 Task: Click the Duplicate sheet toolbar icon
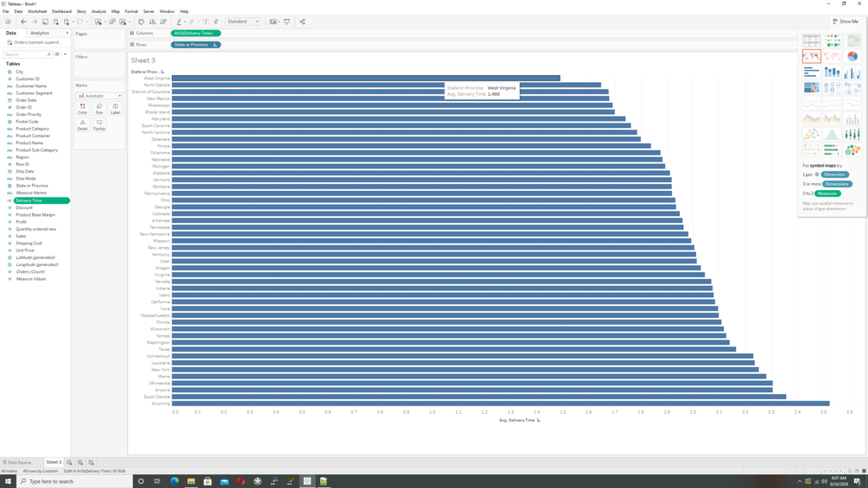pyautogui.click(x=112, y=22)
